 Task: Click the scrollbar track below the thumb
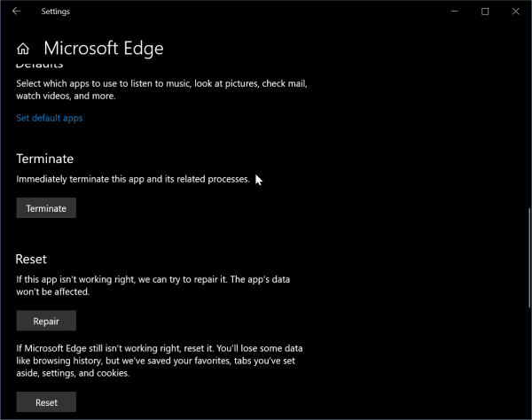(529, 362)
